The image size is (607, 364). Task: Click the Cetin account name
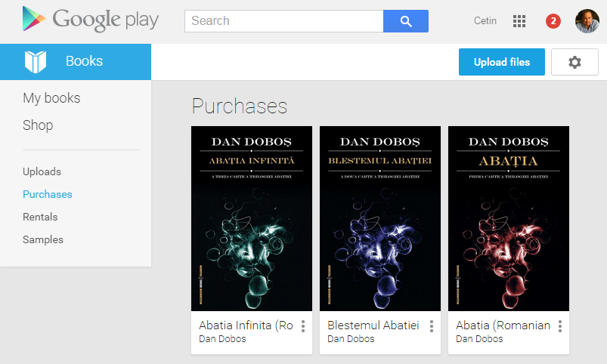click(x=485, y=20)
